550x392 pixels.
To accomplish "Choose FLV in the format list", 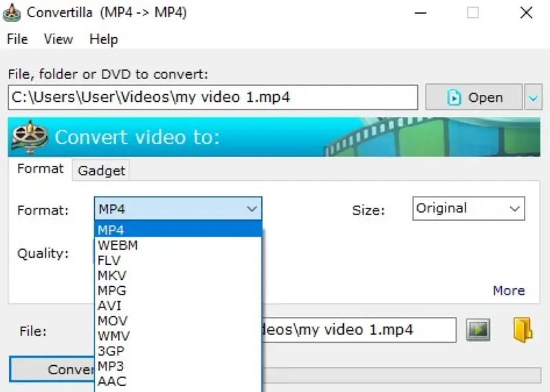I will click(178, 260).
